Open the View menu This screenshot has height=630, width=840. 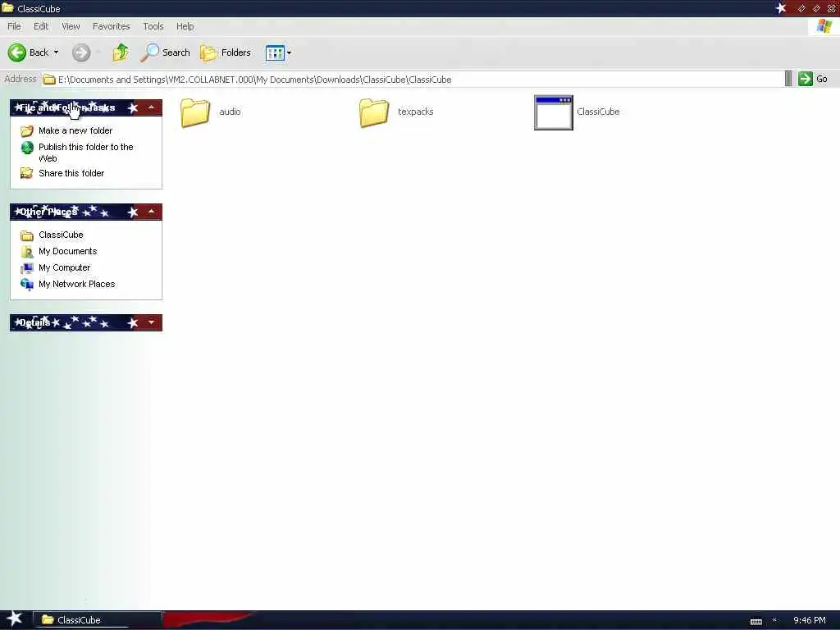tap(71, 26)
